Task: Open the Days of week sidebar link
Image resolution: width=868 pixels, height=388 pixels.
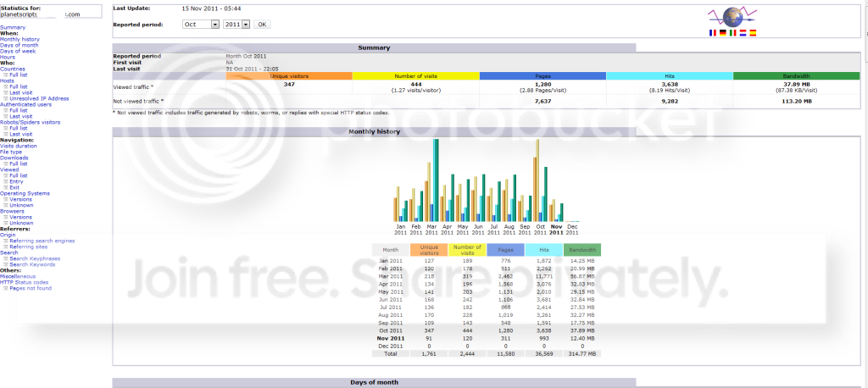Action: click(18, 51)
